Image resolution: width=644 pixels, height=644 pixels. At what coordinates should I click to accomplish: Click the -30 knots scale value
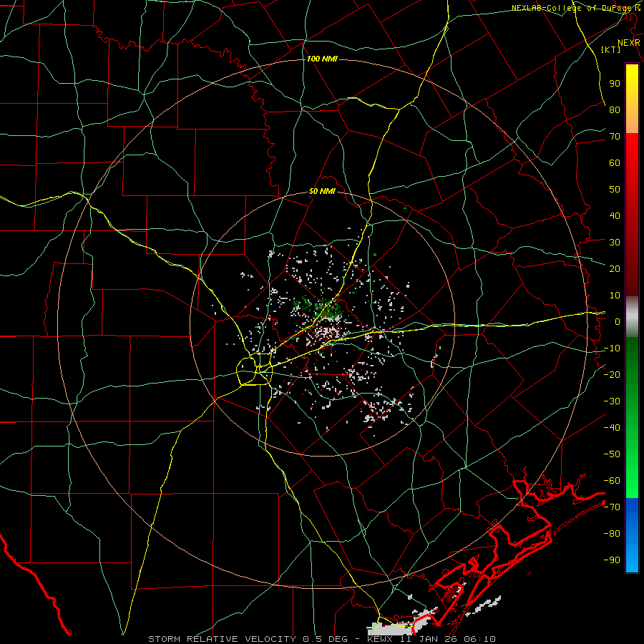pos(612,401)
